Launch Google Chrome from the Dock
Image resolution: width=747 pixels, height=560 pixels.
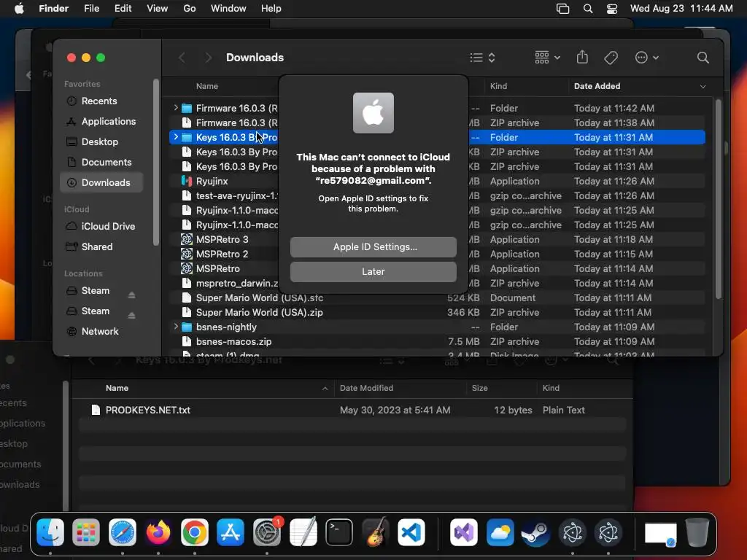click(x=194, y=532)
